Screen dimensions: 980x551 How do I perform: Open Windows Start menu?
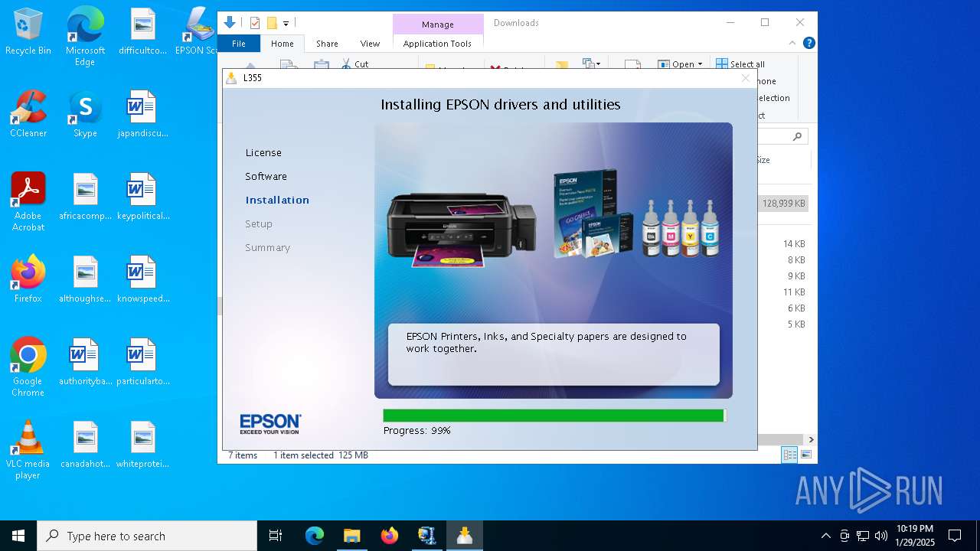(18, 536)
